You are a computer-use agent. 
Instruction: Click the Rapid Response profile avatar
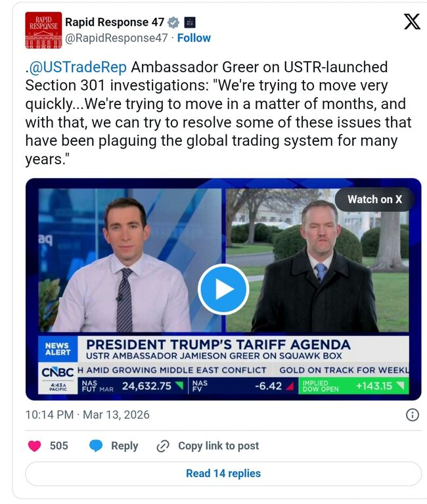pos(43,30)
